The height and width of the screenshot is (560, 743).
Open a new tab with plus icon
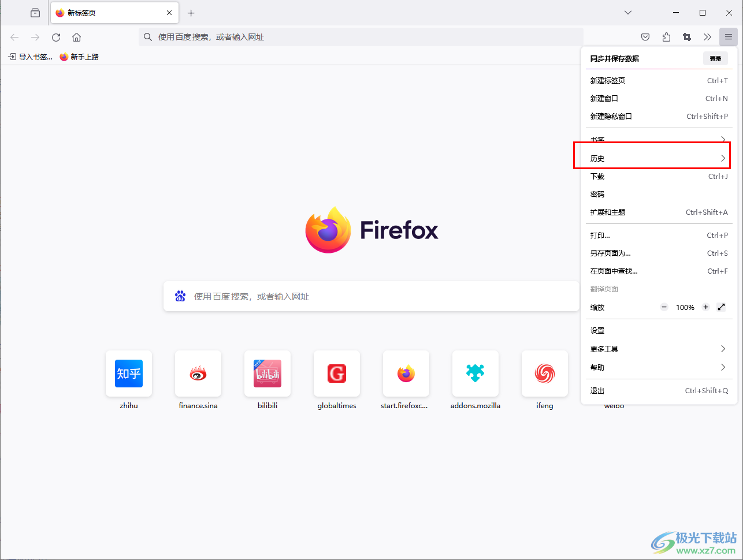pos(191,13)
